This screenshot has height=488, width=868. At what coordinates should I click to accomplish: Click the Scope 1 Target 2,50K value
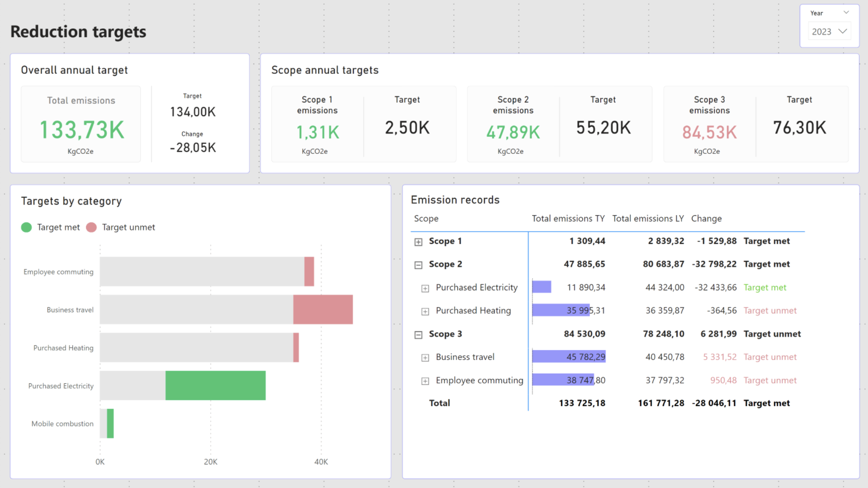pyautogui.click(x=407, y=128)
